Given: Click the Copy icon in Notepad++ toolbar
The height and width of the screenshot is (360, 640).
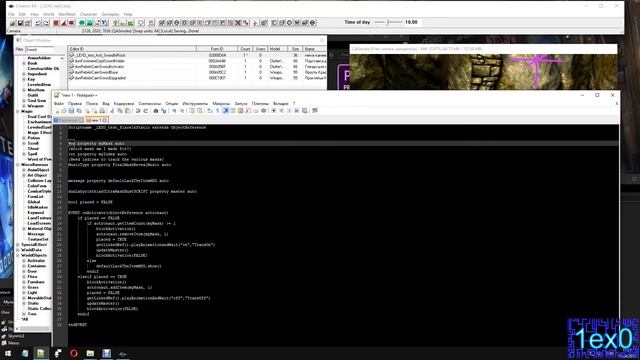Looking at the screenshot, I should (x=120, y=111).
